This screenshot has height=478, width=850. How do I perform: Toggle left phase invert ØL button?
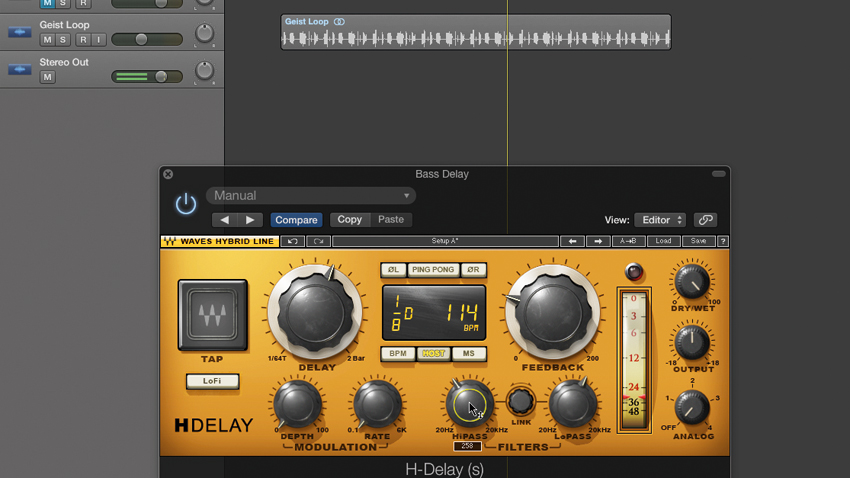[393, 270]
